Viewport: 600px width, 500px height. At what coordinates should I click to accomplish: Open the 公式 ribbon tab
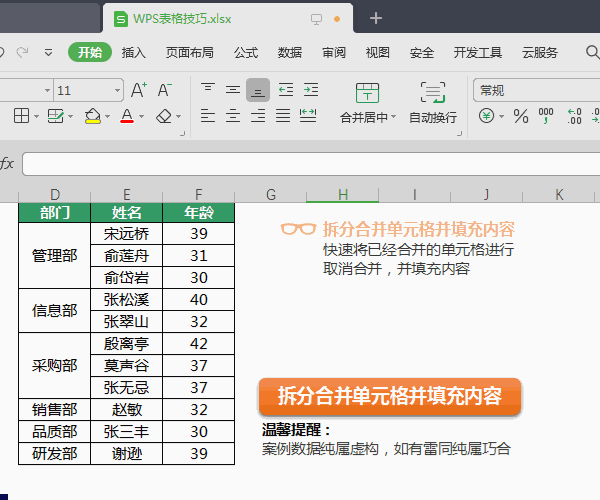coord(246,52)
